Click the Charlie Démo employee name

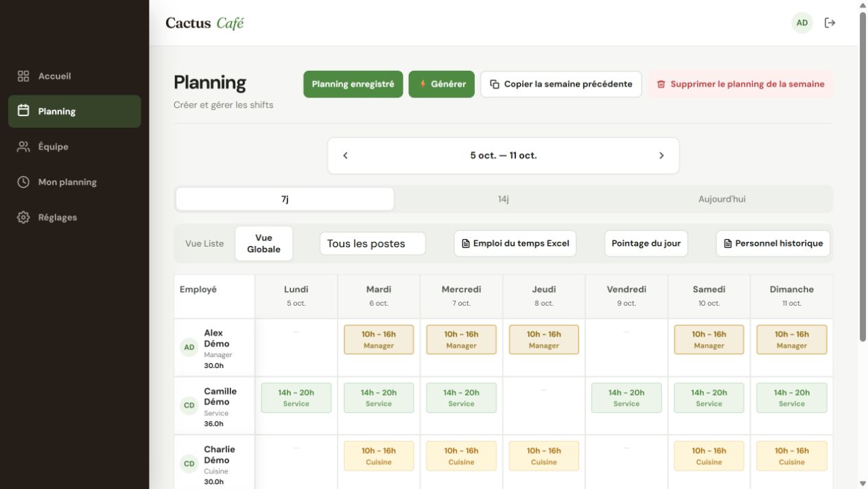[x=220, y=455]
